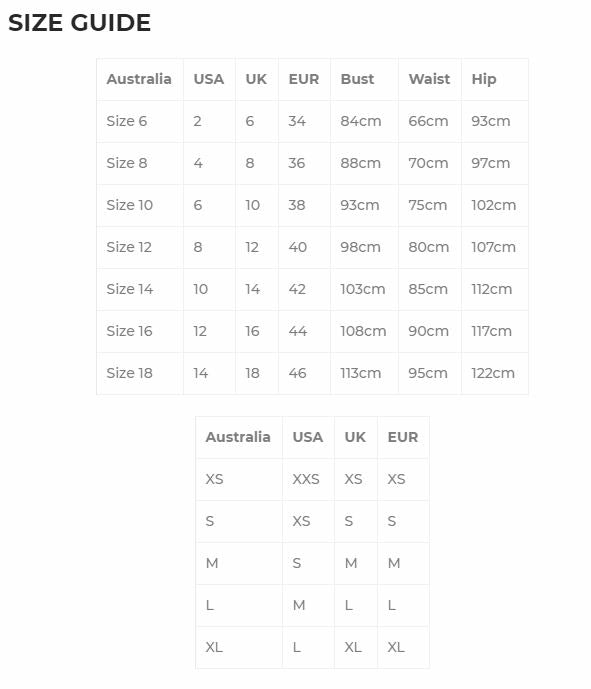Click the 103cm bust cell
Screen dimensions: 591x689
363,289
